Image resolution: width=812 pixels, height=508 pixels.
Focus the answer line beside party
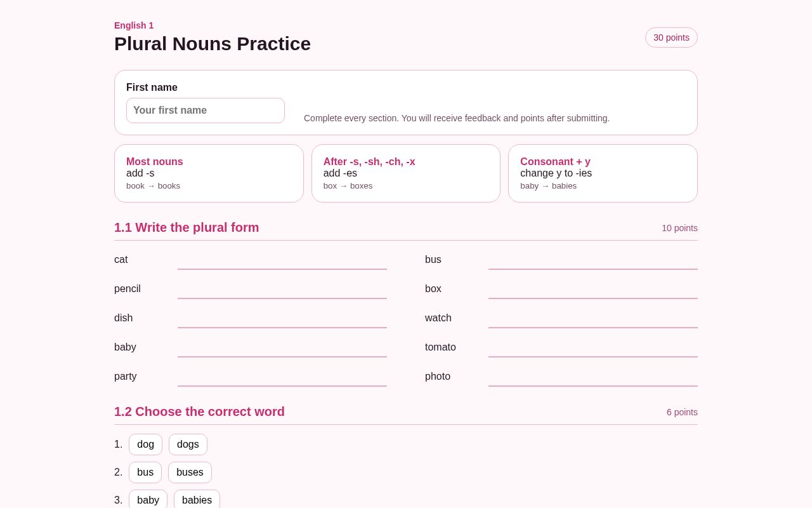tap(282, 377)
